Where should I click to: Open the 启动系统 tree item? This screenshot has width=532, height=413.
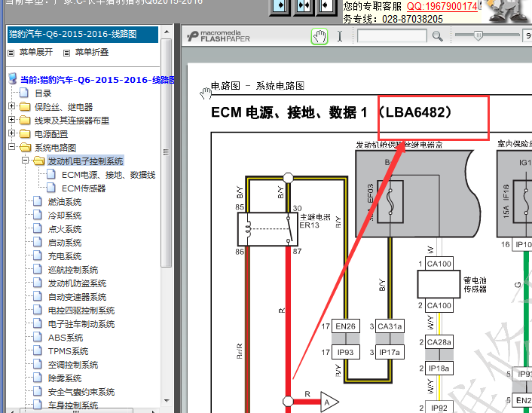pos(65,243)
